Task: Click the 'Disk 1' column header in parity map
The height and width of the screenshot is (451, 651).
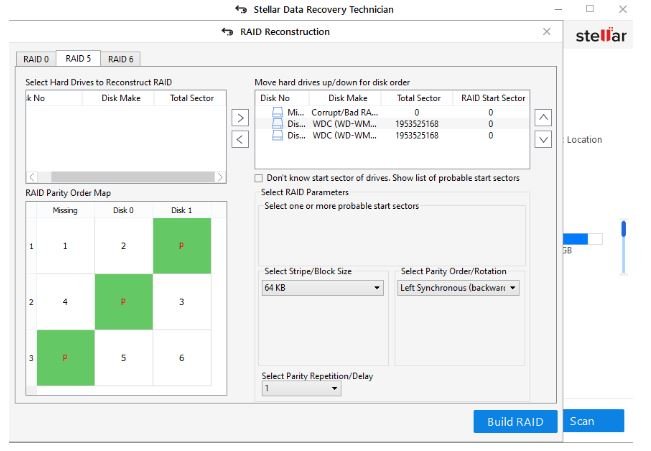Action: pos(182,210)
